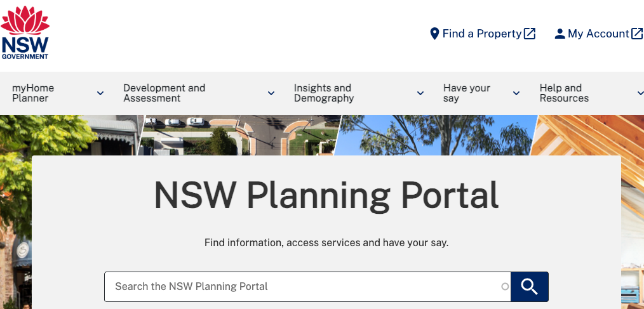Open the myHome Planner menu item
Screen dimensions: 644x309
[x=33, y=93]
